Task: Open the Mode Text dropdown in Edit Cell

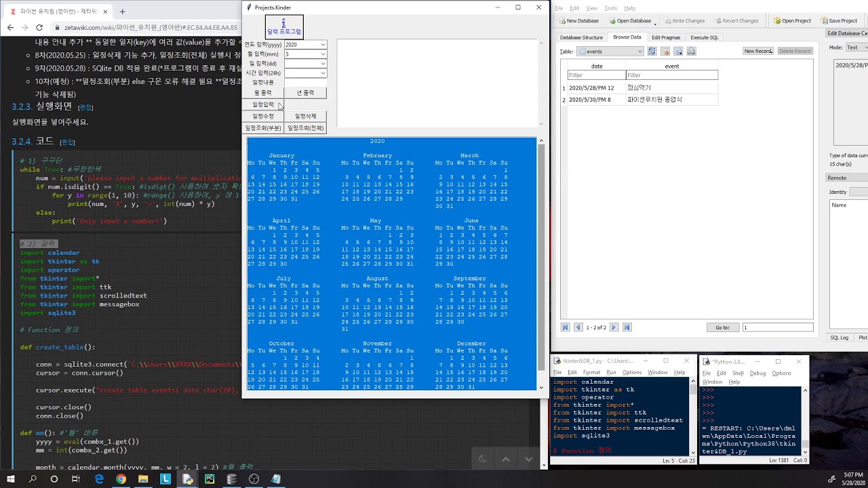Action: 856,47
